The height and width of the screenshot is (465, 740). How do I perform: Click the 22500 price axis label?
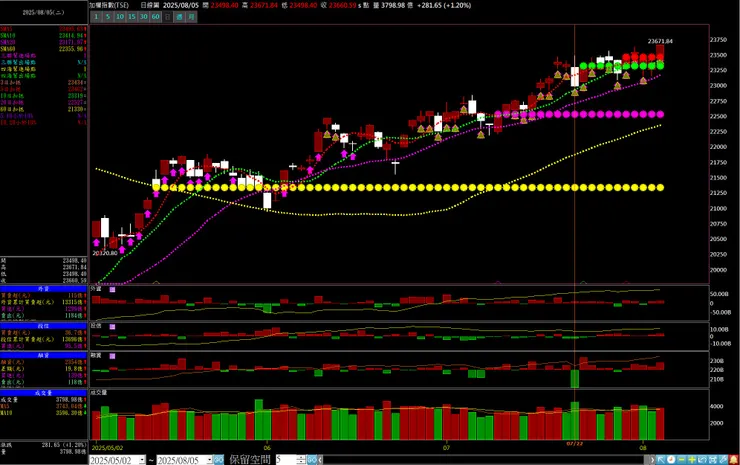click(718, 117)
